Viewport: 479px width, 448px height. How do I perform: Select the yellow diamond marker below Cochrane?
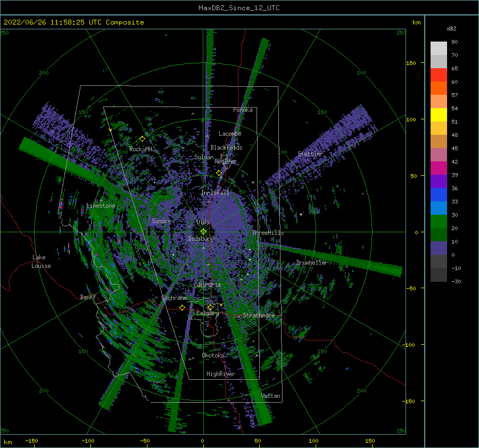tap(183, 308)
